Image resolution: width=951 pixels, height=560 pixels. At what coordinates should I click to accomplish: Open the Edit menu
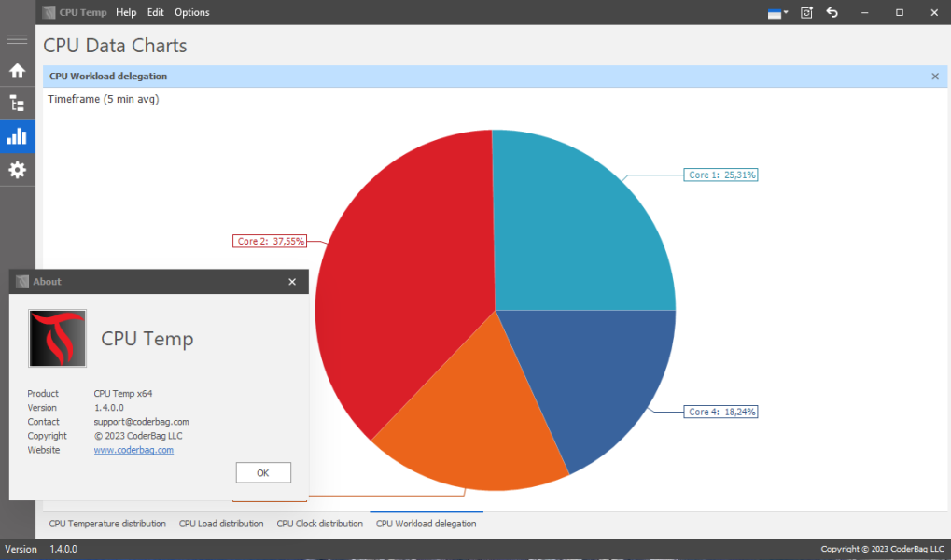[x=155, y=12]
